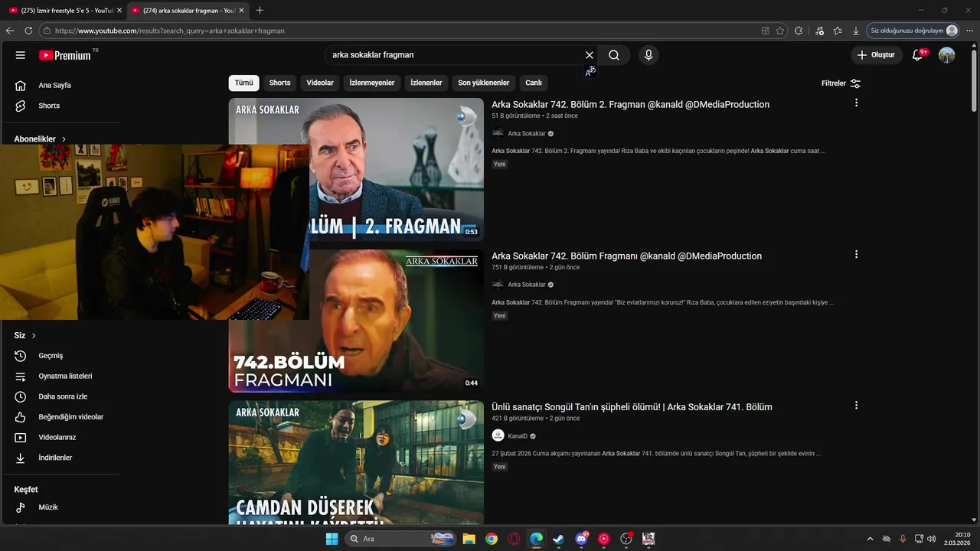This screenshot has height=551, width=980.
Task: Select the İzlenmeyenler filter chip
Action: pyautogui.click(x=372, y=83)
